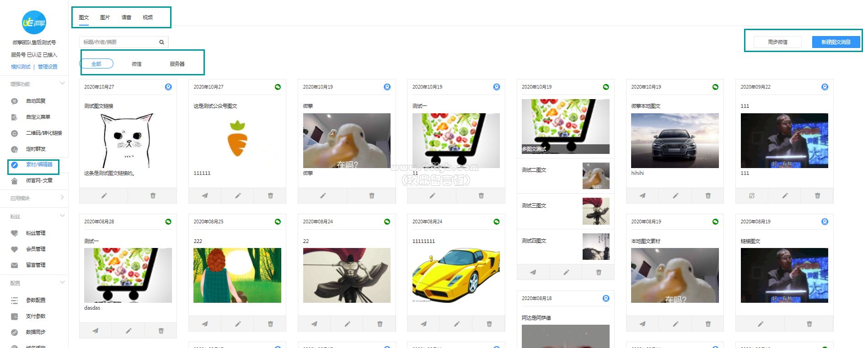Edit the 微擎本地图文 card
Image resolution: width=868 pixels, height=348 pixels.
tap(675, 196)
